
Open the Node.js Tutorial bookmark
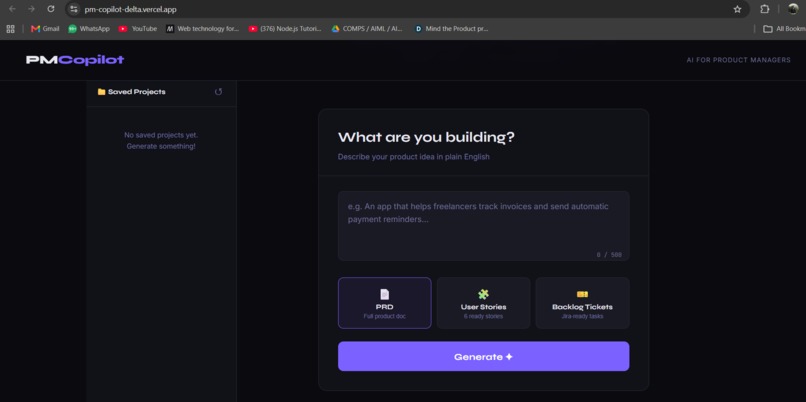pyautogui.click(x=285, y=29)
